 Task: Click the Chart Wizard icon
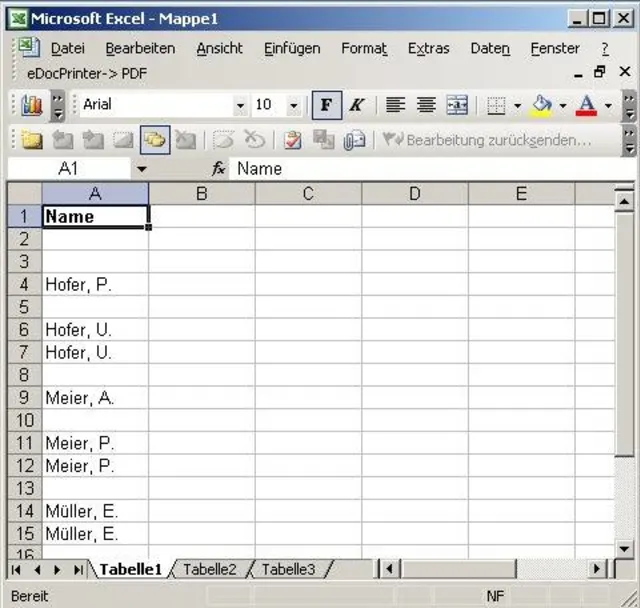[x=31, y=105]
